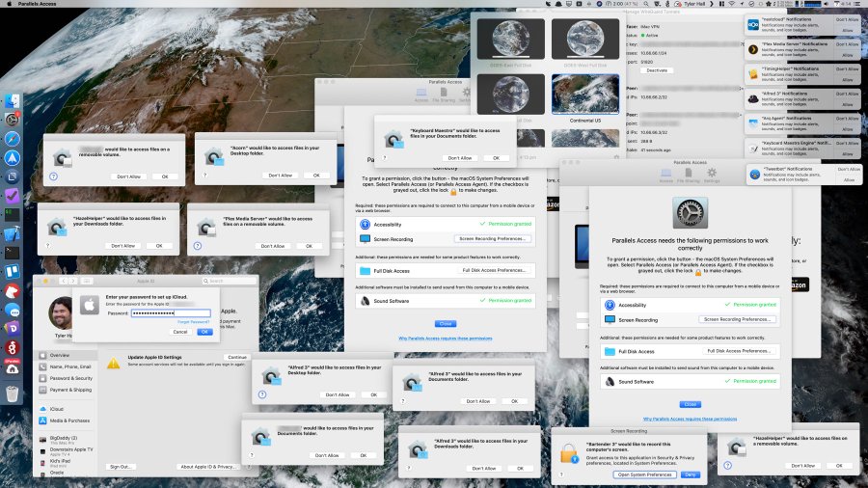
Task: Deactivate the WireGuard iMac VPN tunnel
Action: [x=657, y=70]
